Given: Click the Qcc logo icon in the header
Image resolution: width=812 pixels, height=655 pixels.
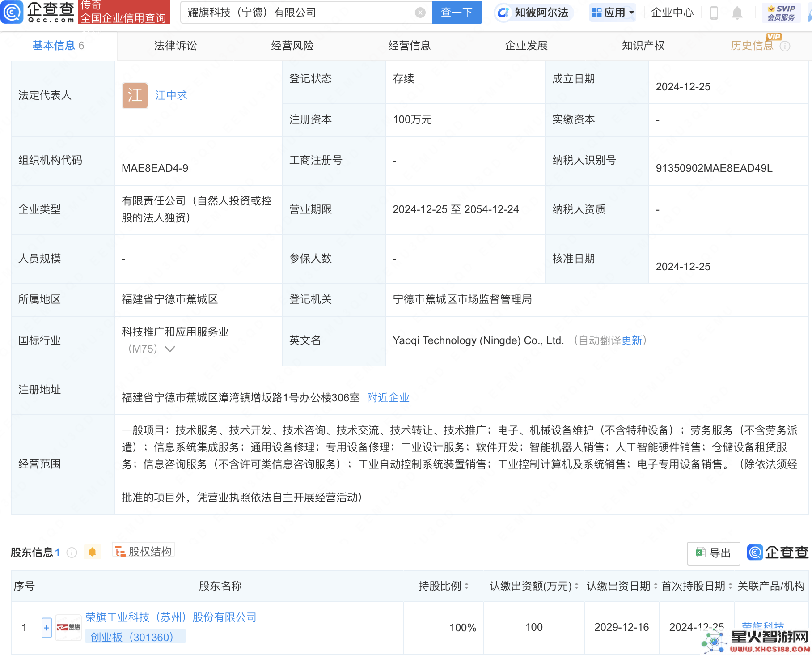Looking at the screenshot, I should coord(12,12).
